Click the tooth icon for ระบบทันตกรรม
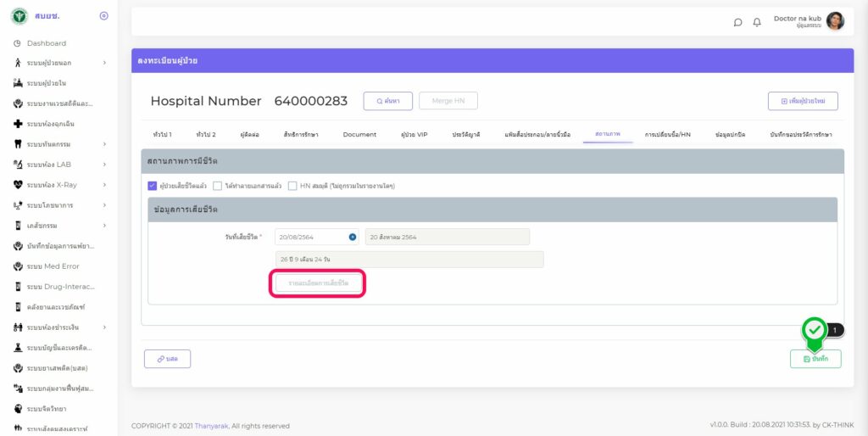The image size is (868, 436). point(18,144)
